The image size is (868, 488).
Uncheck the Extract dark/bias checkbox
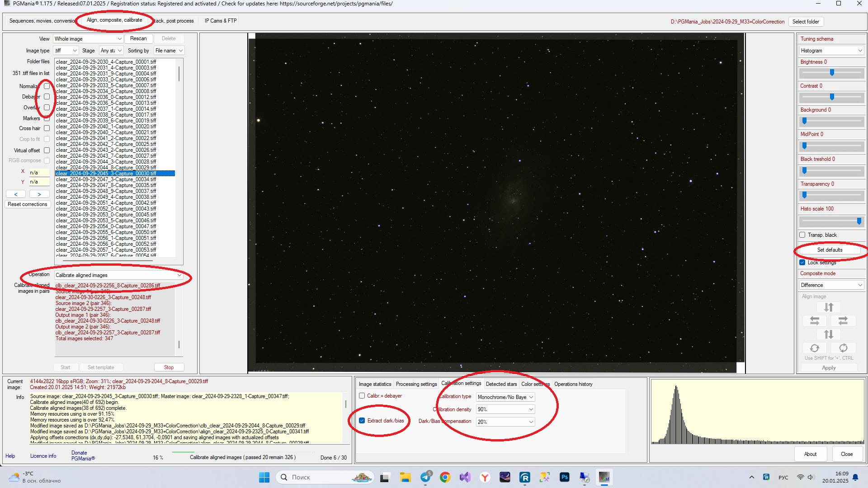click(362, 421)
